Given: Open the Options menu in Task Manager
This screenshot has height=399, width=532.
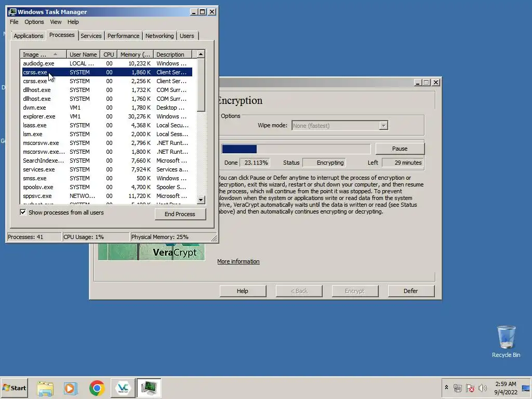Looking at the screenshot, I should point(34,22).
